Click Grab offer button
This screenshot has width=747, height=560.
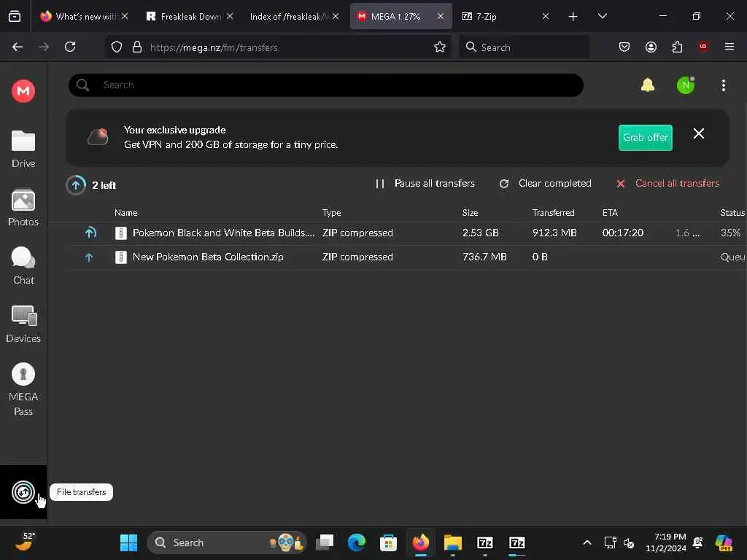pos(645,137)
